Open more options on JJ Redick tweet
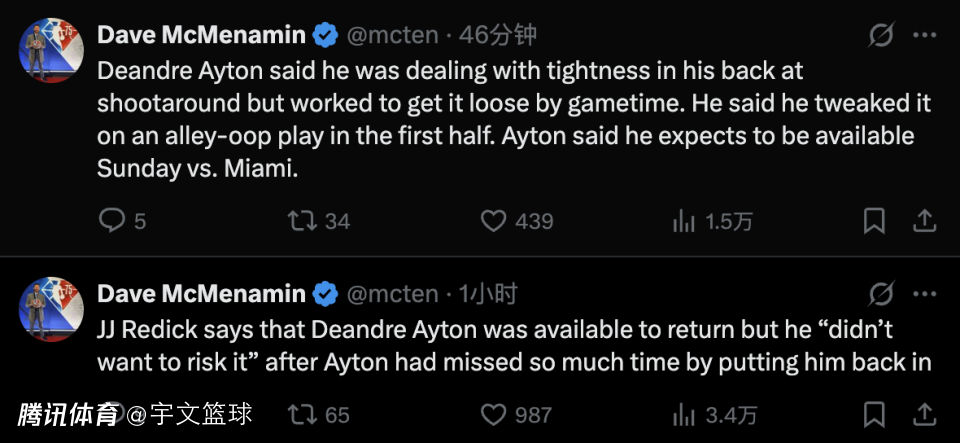Screen dimensions: 960x443 click(x=925, y=294)
